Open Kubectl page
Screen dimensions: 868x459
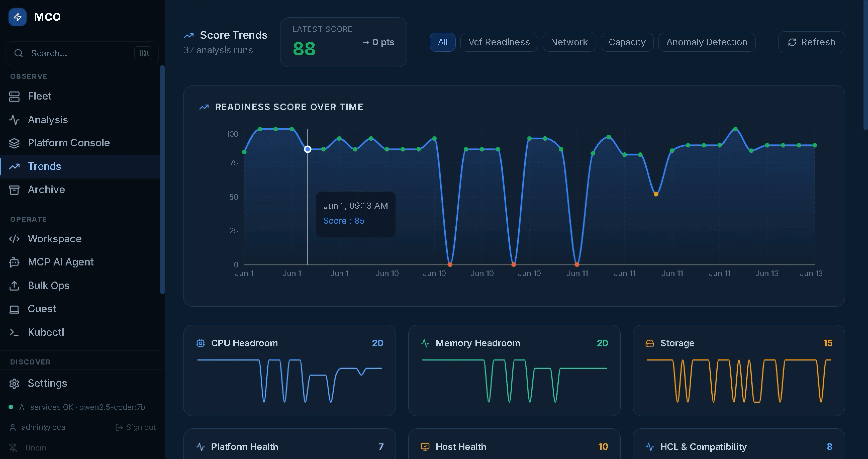click(x=80, y=332)
